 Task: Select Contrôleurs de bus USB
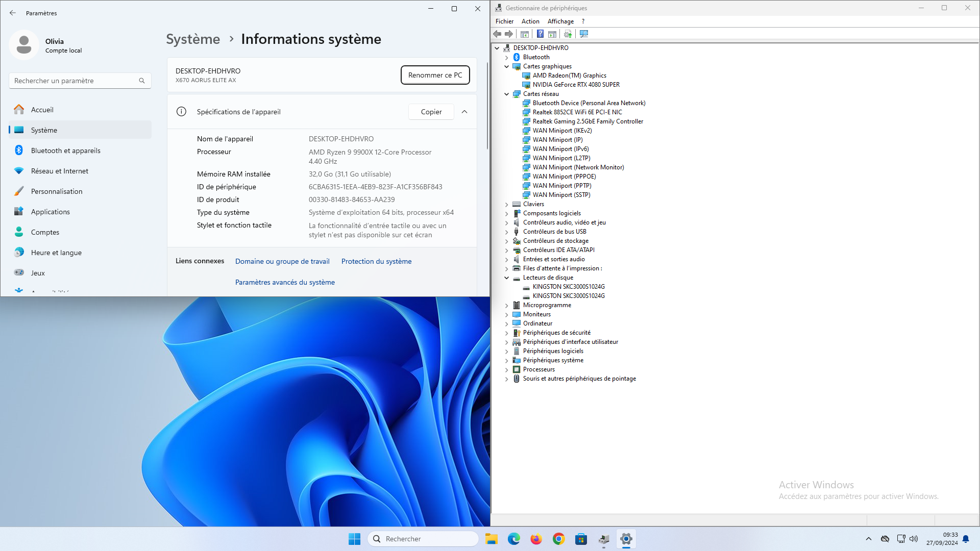[555, 232]
